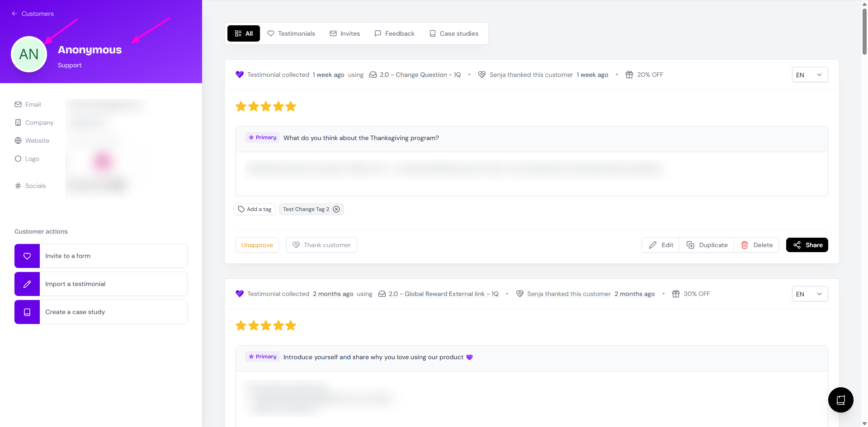
Task: Click the book icon for Create a case study
Action: (27, 312)
